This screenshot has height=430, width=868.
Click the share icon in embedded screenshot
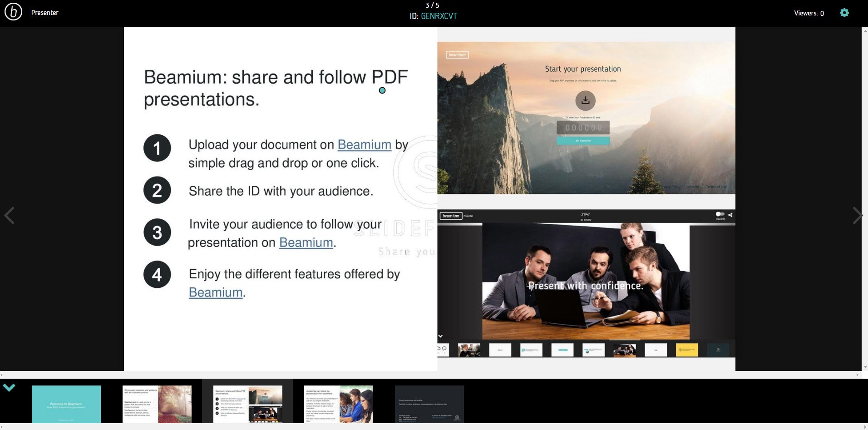(730, 215)
